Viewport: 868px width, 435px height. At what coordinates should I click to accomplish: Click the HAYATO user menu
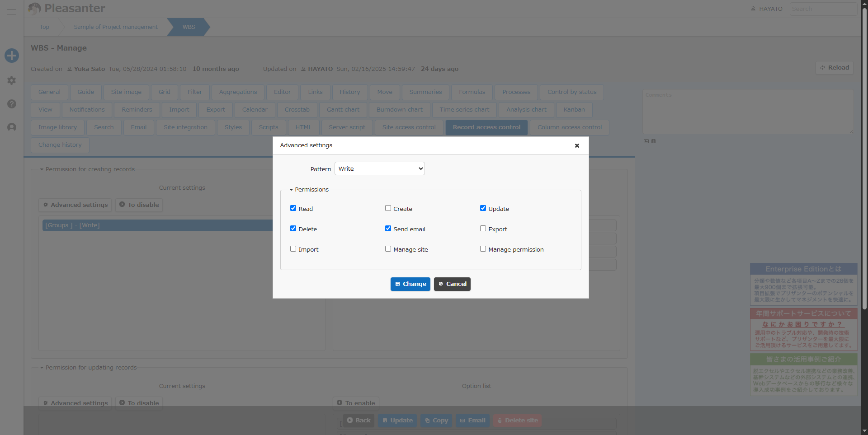[x=767, y=9]
